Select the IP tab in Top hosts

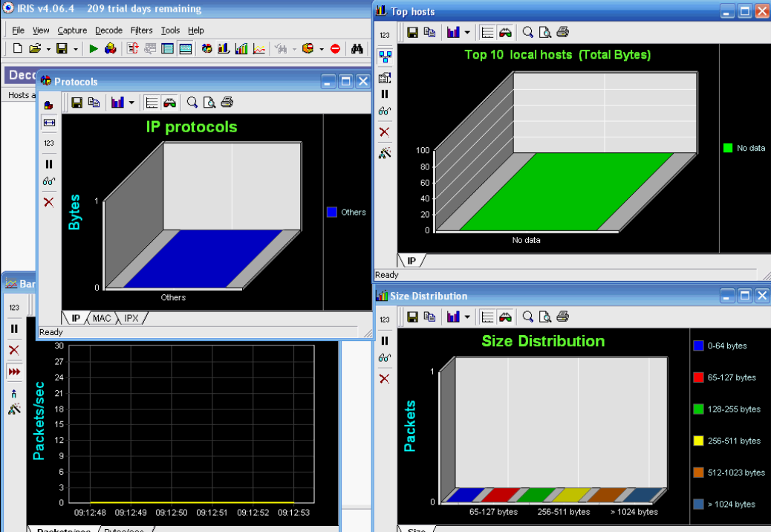(411, 261)
